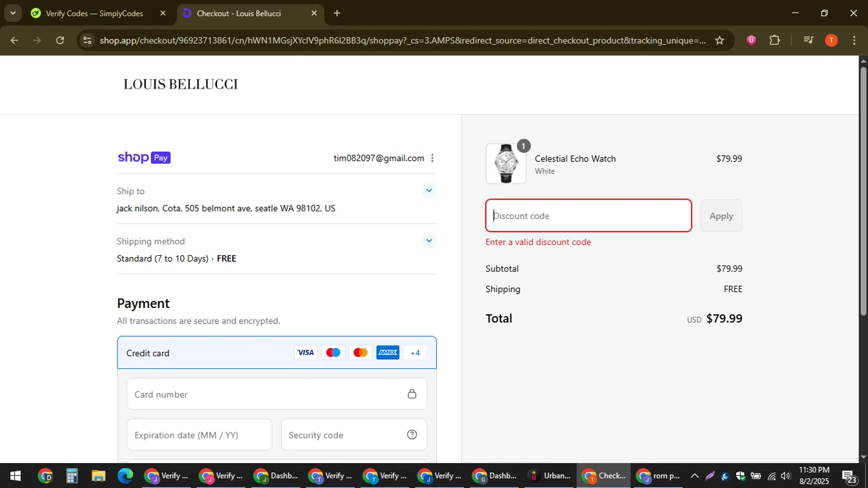The height and width of the screenshot is (488, 868).
Task: Close the Verify Codes — SimplyCodes tab
Action: tap(163, 13)
